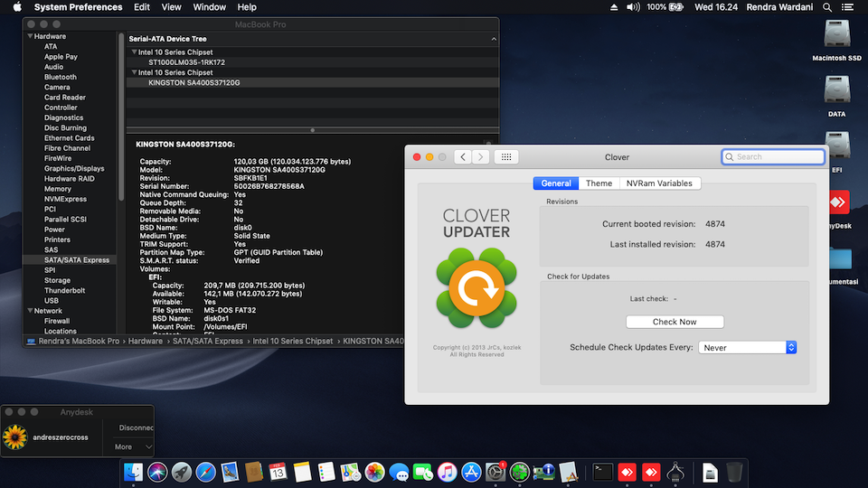Select Graphics/Displays in hardware sidebar
Screen dimensions: 868x488
(x=74, y=168)
